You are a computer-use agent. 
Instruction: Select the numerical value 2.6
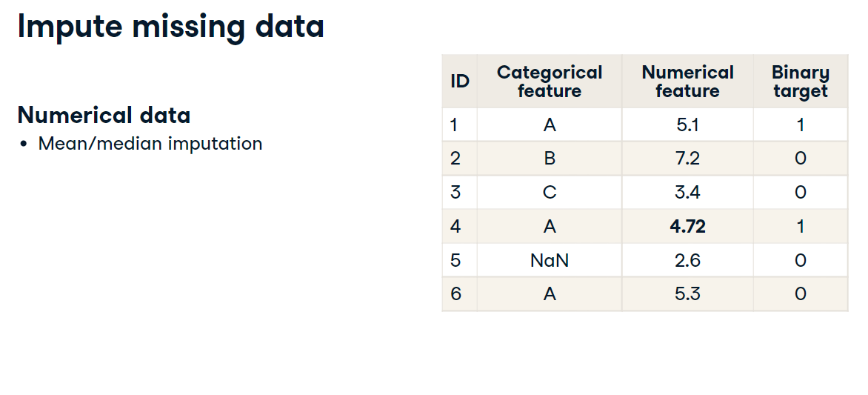[x=687, y=260]
